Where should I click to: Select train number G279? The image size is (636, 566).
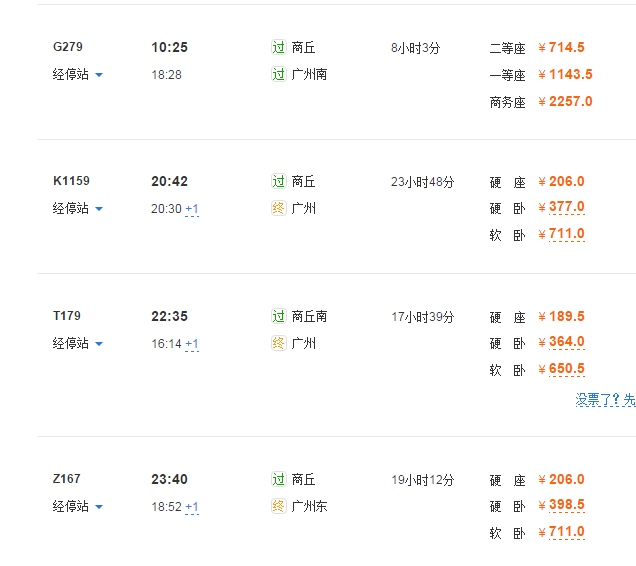[x=68, y=47]
